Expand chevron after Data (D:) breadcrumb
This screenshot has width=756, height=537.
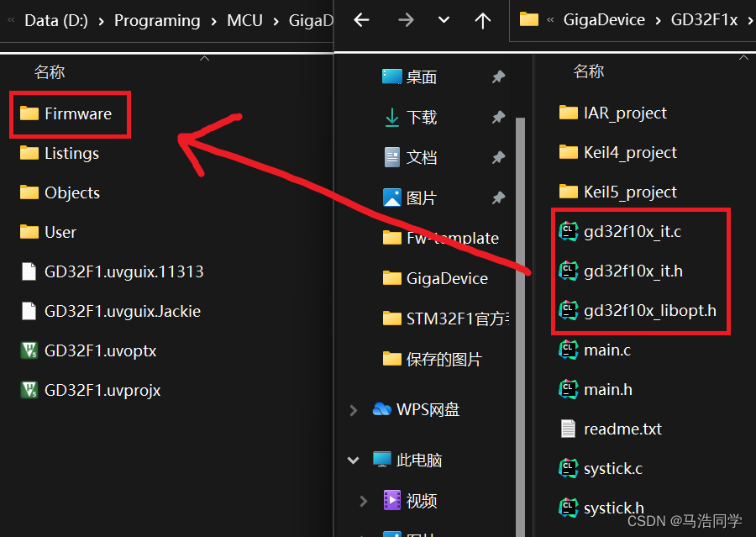click(x=102, y=21)
